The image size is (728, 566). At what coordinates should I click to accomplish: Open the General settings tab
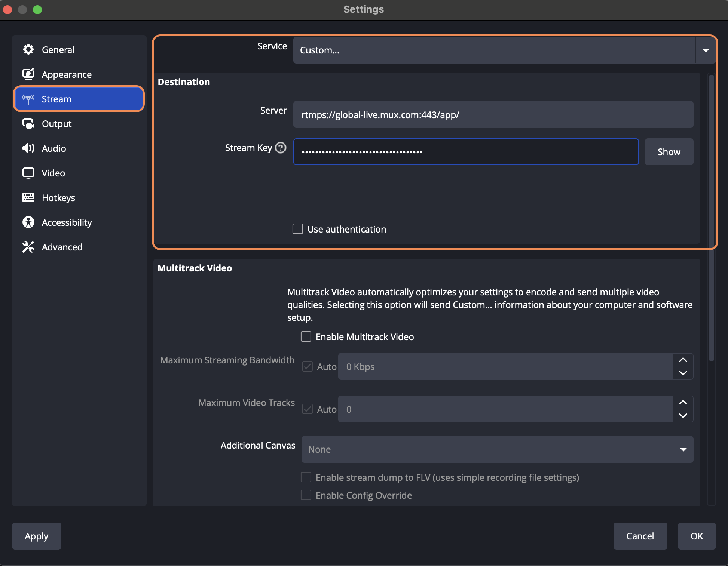[x=79, y=50]
